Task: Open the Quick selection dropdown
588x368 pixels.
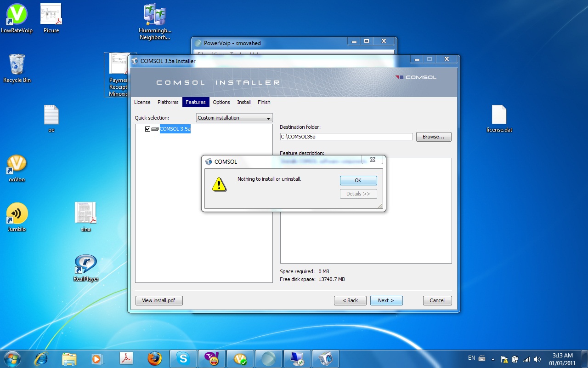Action: click(x=234, y=118)
